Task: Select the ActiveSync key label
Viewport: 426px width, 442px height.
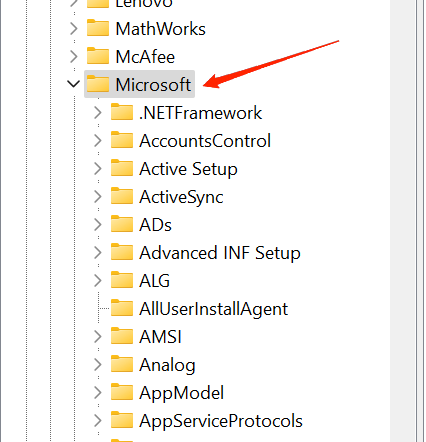Action: [x=181, y=197]
